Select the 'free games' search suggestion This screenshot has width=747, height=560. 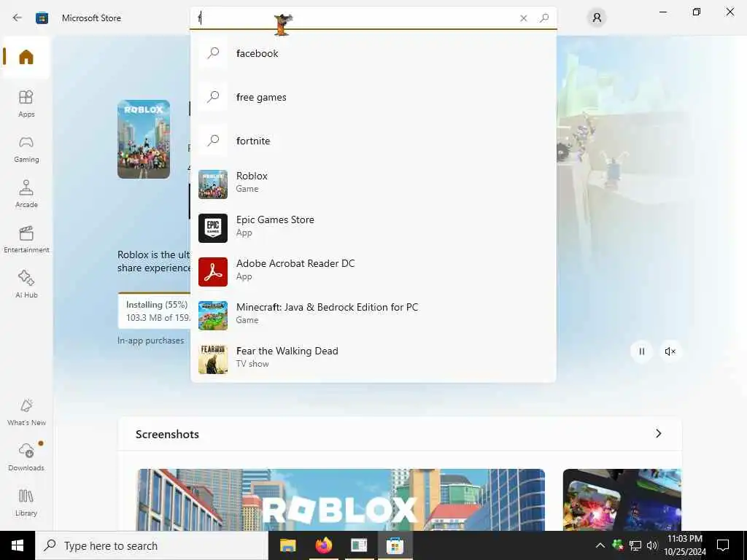tap(373, 97)
